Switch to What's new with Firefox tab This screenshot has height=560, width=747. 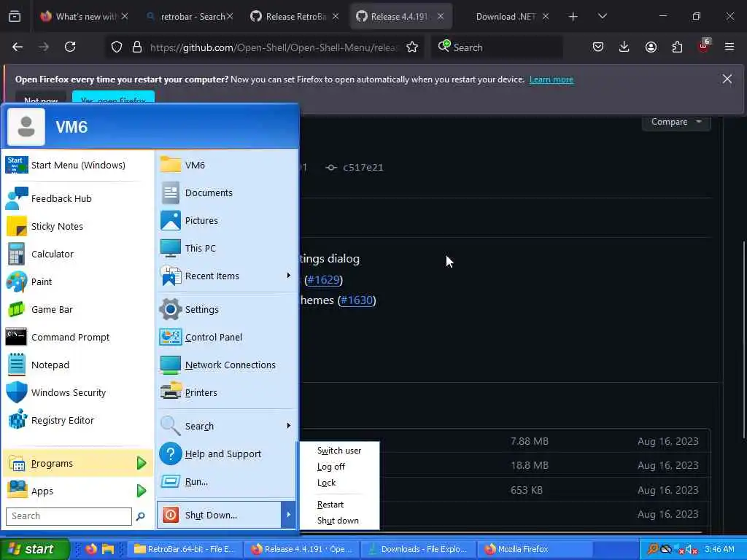84,17
